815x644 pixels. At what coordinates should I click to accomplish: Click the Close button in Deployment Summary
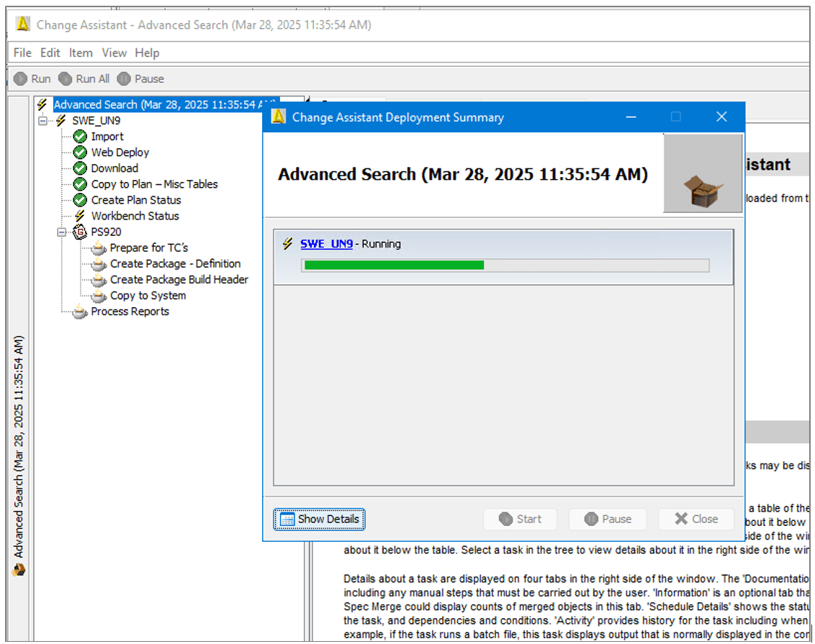[x=696, y=519]
